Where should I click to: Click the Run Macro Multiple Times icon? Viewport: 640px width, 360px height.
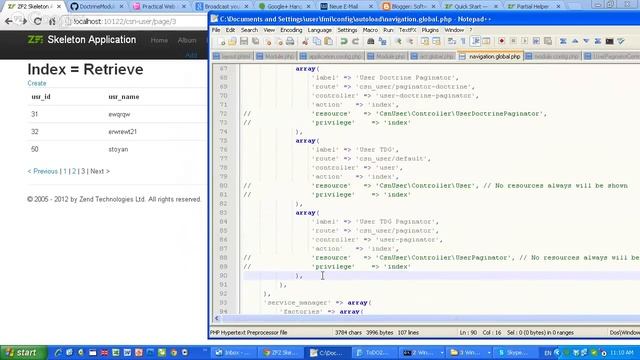[x=536, y=41]
